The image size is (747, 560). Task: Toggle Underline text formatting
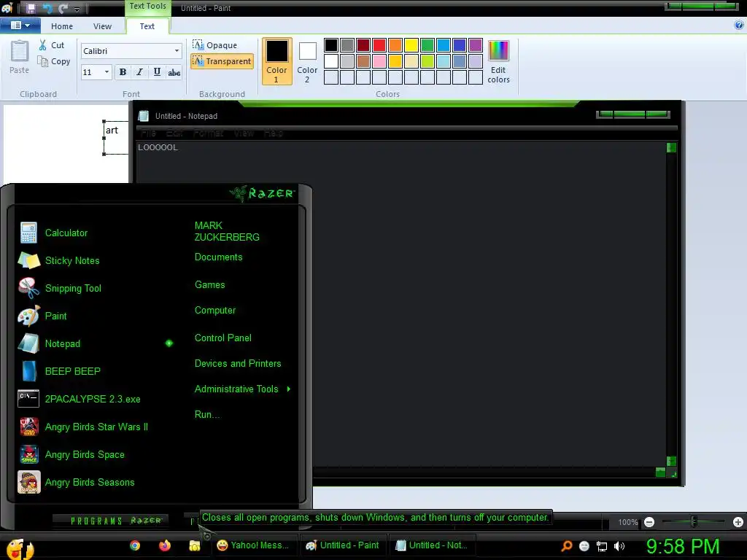(x=157, y=72)
